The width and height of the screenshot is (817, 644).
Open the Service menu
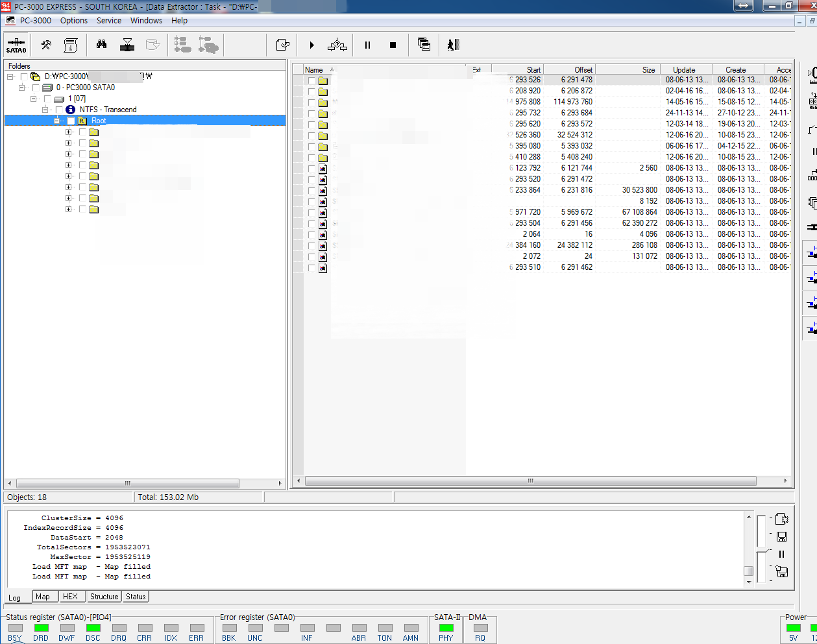click(x=108, y=21)
